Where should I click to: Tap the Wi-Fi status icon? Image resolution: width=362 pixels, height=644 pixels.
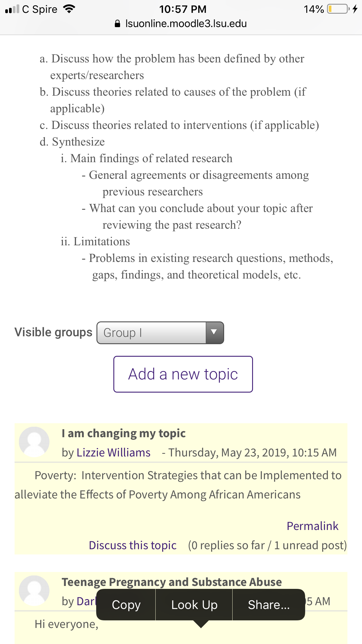point(69,9)
